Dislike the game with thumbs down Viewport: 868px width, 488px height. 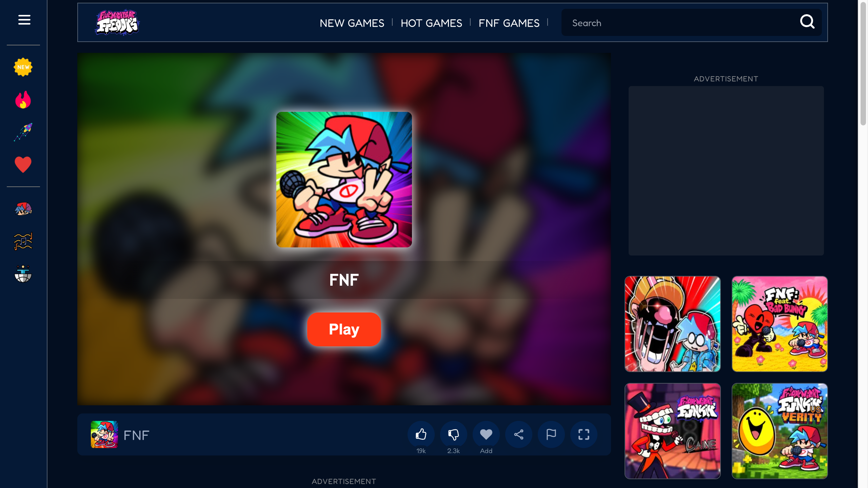click(454, 434)
